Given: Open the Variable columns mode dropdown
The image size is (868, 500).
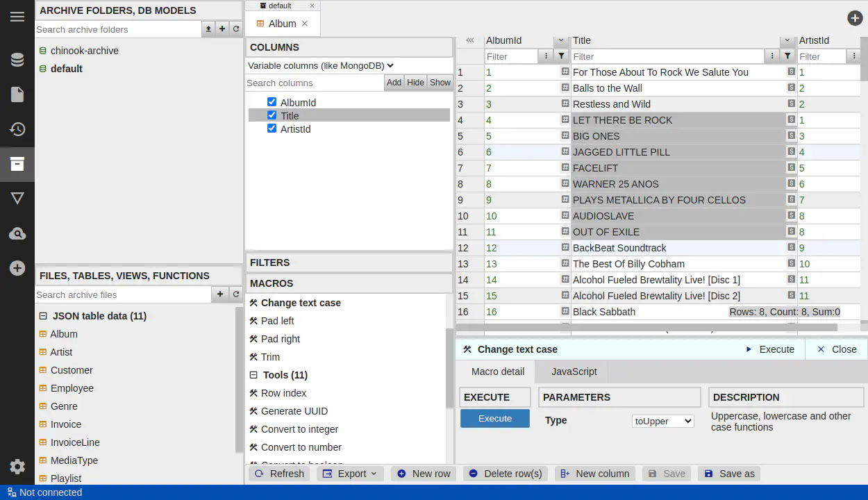Looking at the screenshot, I should click(321, 65).
